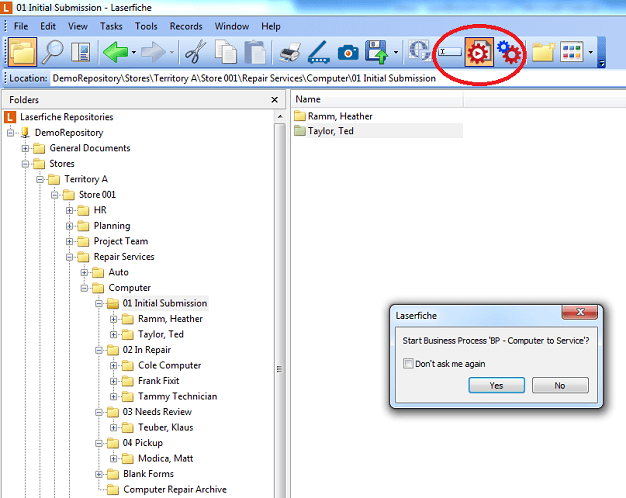Expand the Project Team folder
626x498 pixels.
pos(69,241)
